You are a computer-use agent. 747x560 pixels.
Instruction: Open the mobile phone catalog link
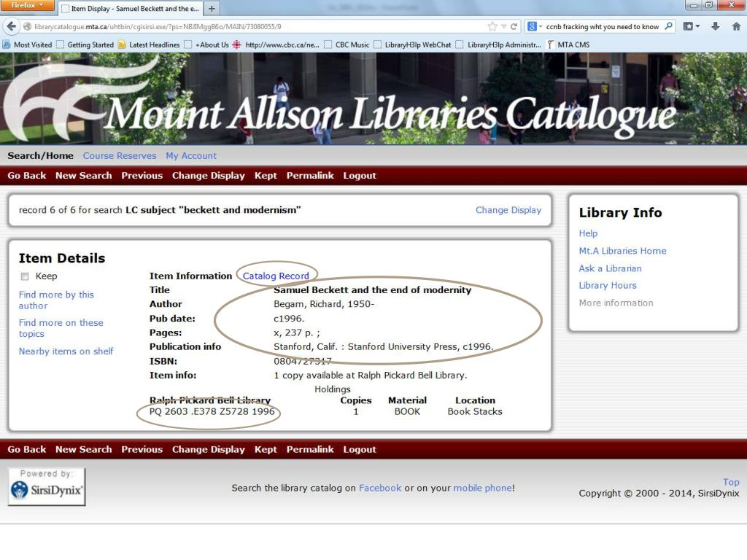[483, 488]
